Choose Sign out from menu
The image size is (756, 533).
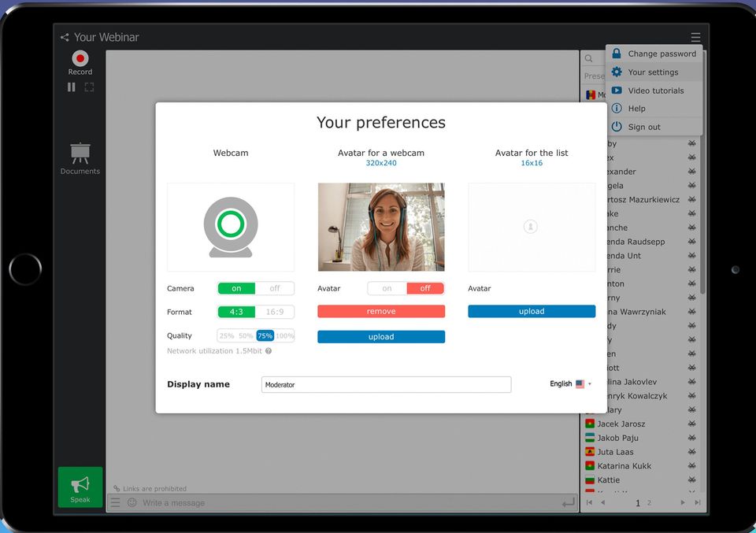[654, 127]
